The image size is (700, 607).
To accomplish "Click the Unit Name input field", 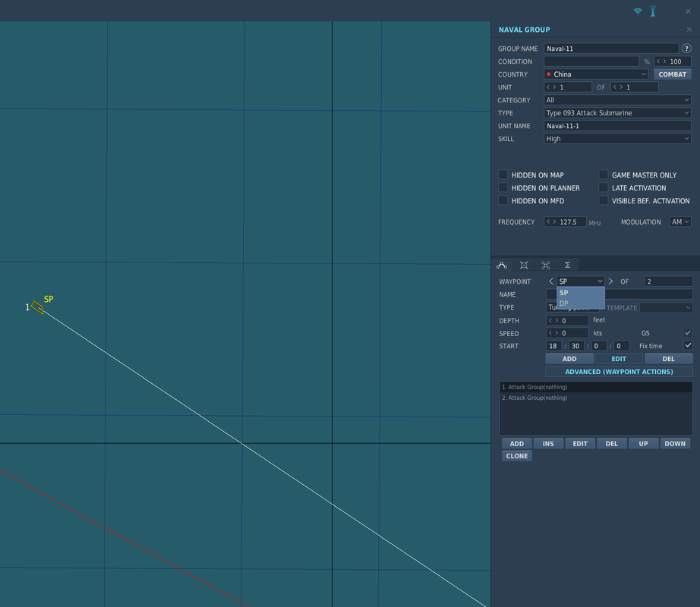I will click(x=617, y=126).
